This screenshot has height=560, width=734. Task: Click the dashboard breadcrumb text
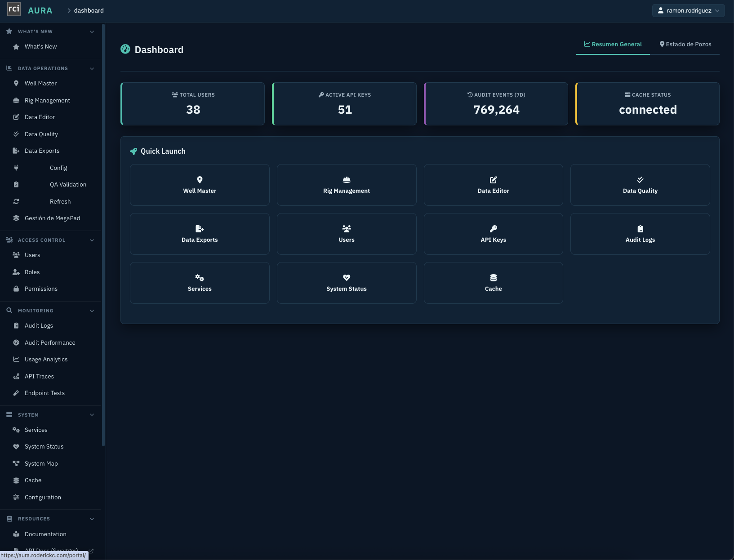[89, 10]
